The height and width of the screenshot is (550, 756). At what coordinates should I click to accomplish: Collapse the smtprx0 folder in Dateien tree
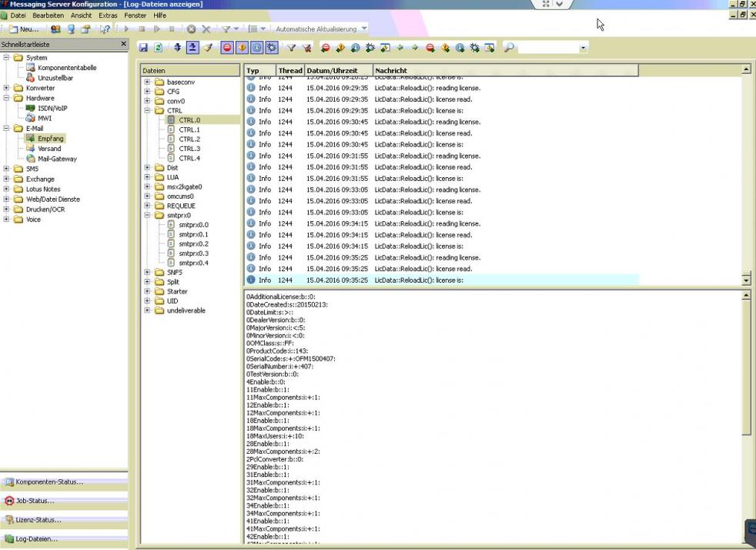[148, 216]
